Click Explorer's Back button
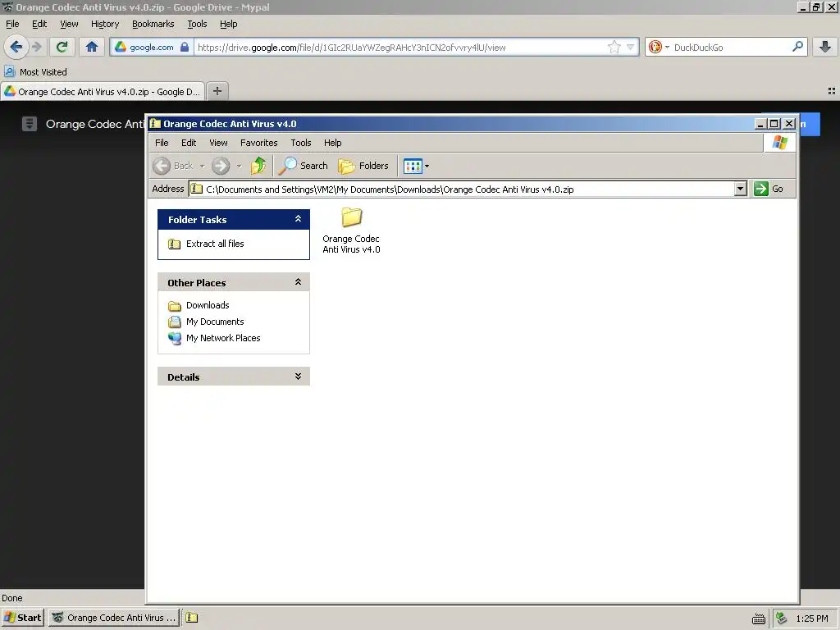The height and width of the screenshot is (630, 840). pos(172,166)
